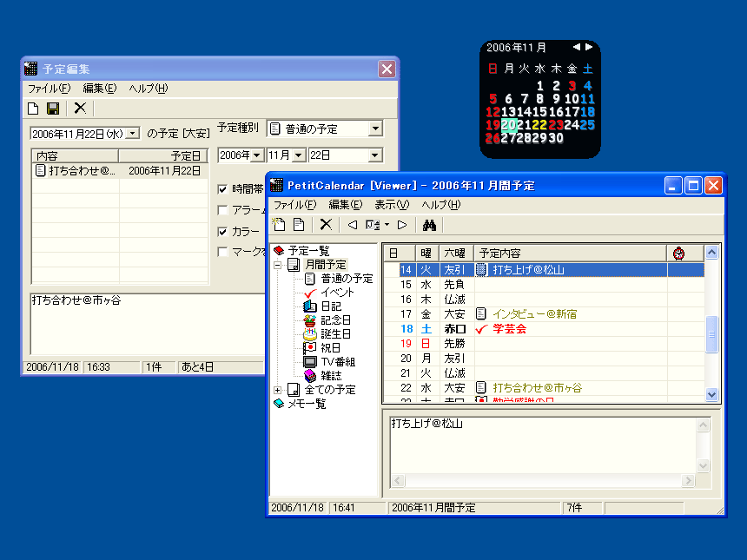
Task: Click schedule list scroll down arrow
Action: tap(711, 394)
